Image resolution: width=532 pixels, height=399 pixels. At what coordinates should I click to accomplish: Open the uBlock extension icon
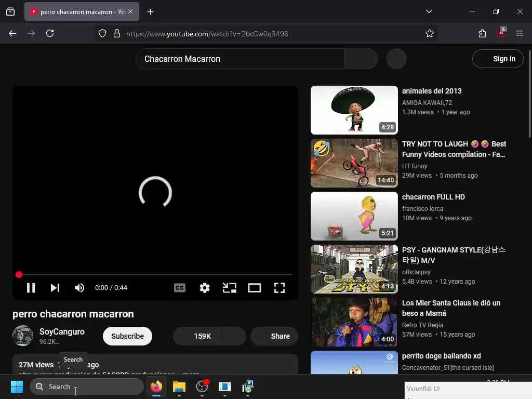(501, 33)
